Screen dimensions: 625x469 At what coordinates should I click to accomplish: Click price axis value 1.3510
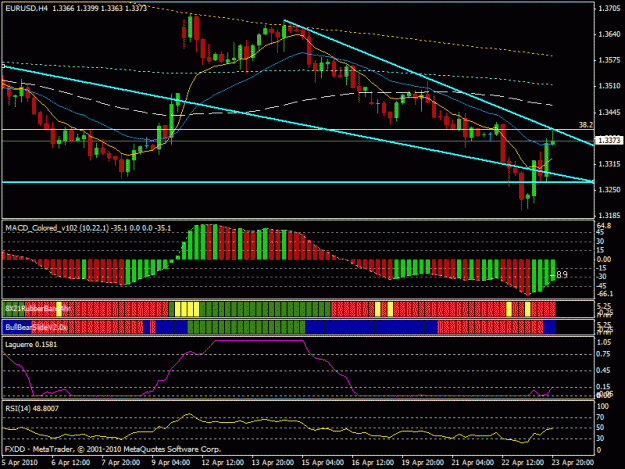point(609,86)
